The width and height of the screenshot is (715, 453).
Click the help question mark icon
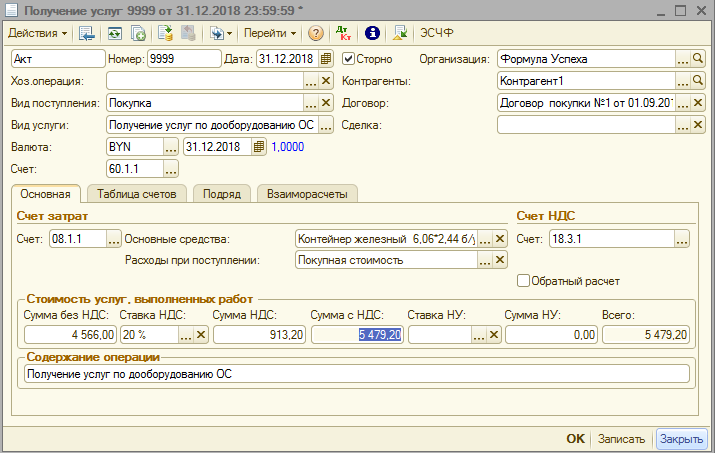click(315, 33)
